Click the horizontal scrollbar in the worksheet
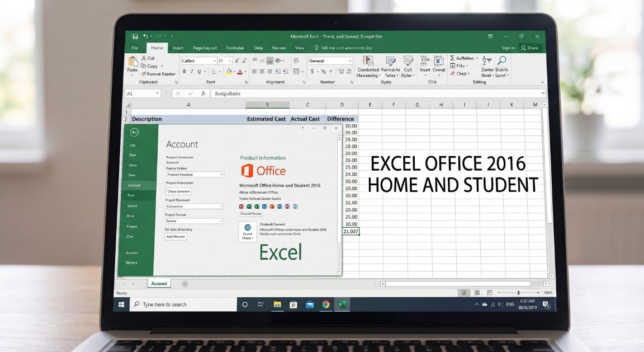The image size is (644, 352). click(x=464, y=284)
